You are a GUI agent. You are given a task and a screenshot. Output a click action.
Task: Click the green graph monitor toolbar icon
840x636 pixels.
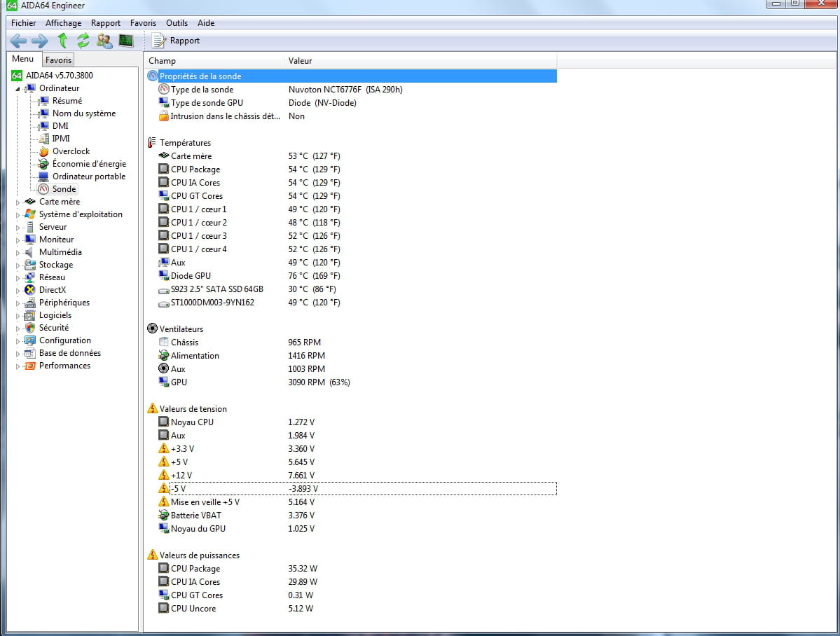pyautogui.click(x=126, y=41)
